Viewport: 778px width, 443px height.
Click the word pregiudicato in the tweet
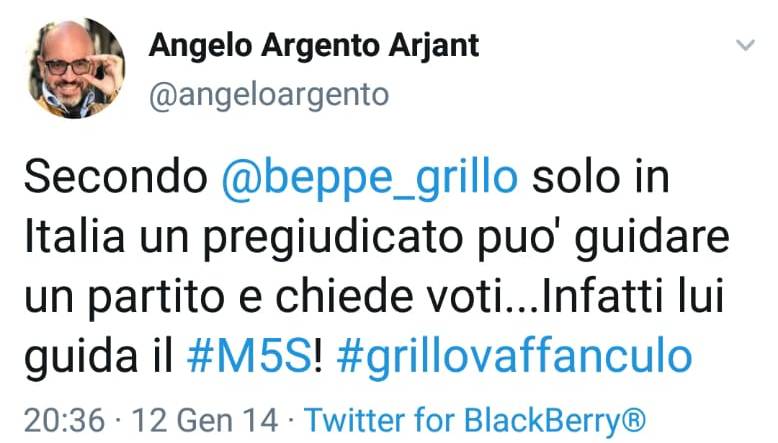point(334,239)
